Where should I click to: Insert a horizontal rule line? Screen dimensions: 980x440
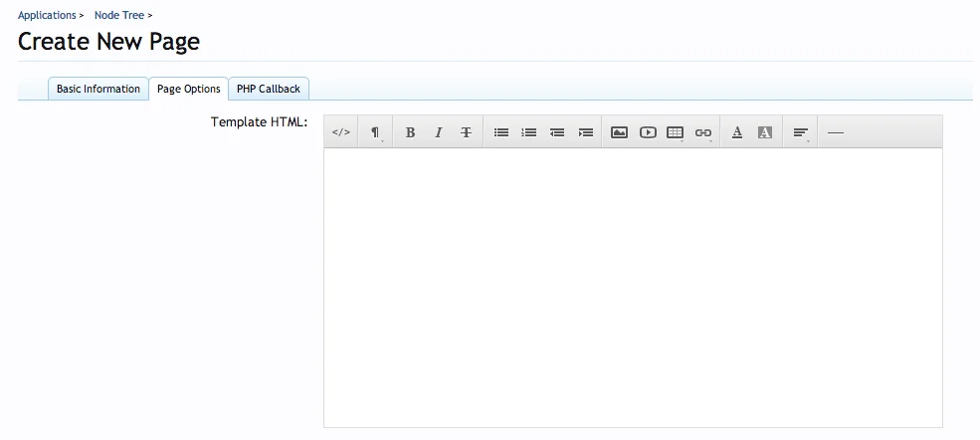click(836, 132)
